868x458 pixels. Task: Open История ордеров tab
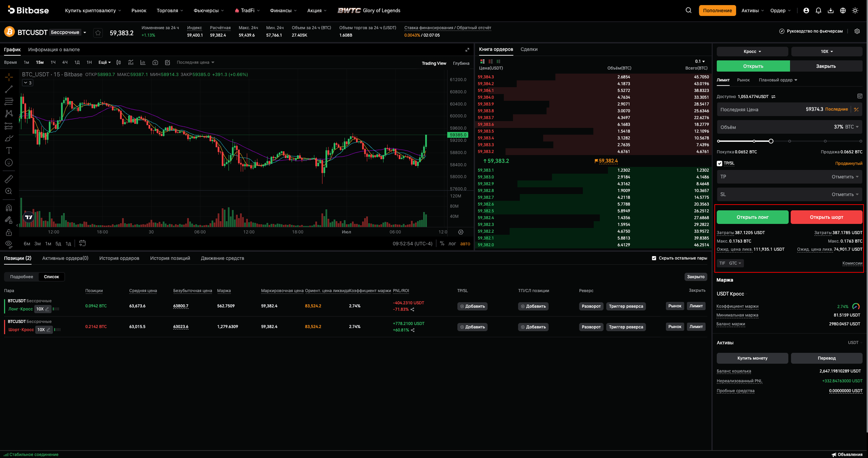pos(119,258)
